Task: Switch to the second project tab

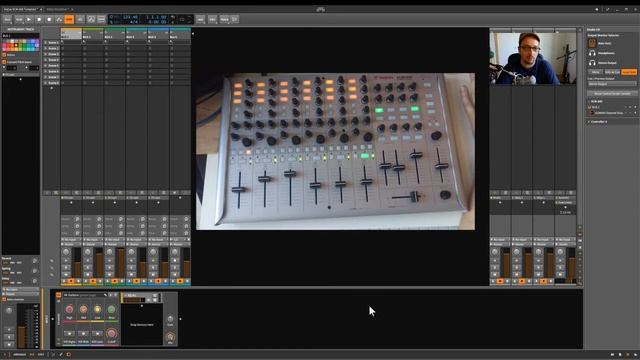Action: click(x=59, y=9)
